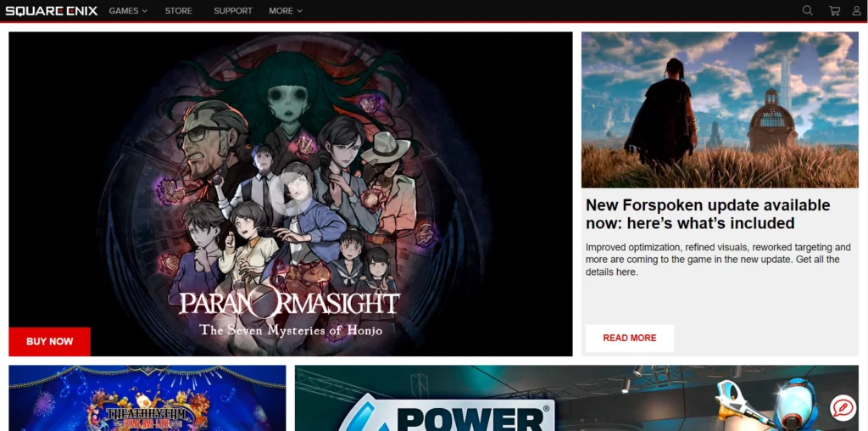The width and height of the screenshot is (868, 431).
Task: Open the POWER game banner
Action: pos(576,398)
